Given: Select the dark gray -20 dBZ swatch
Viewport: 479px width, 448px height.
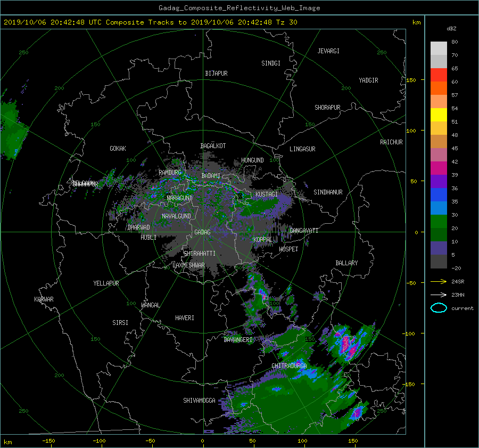Looking at the screenshot, I should point(439,262).
